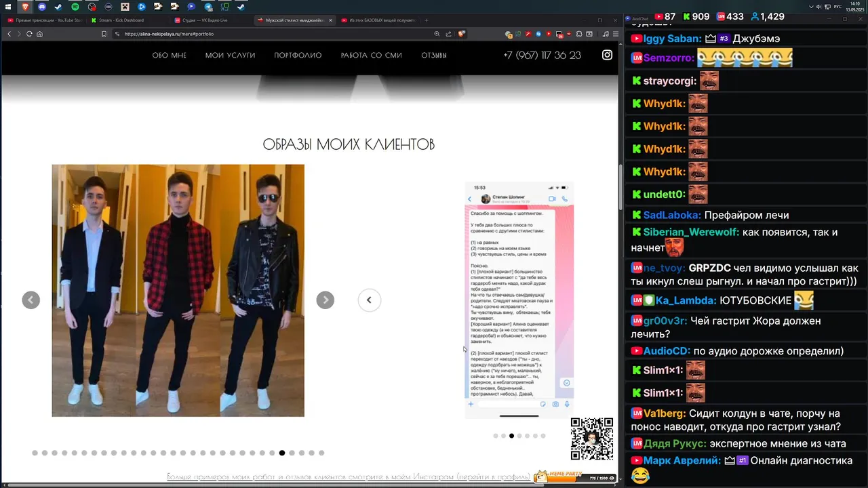Share this page link
Screen dimensions: 868x488
[448, 34]
